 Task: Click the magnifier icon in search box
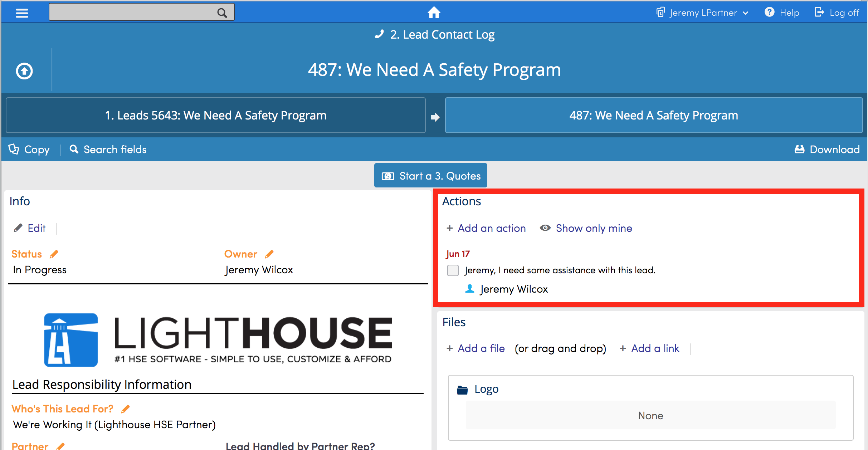(222, 13)
